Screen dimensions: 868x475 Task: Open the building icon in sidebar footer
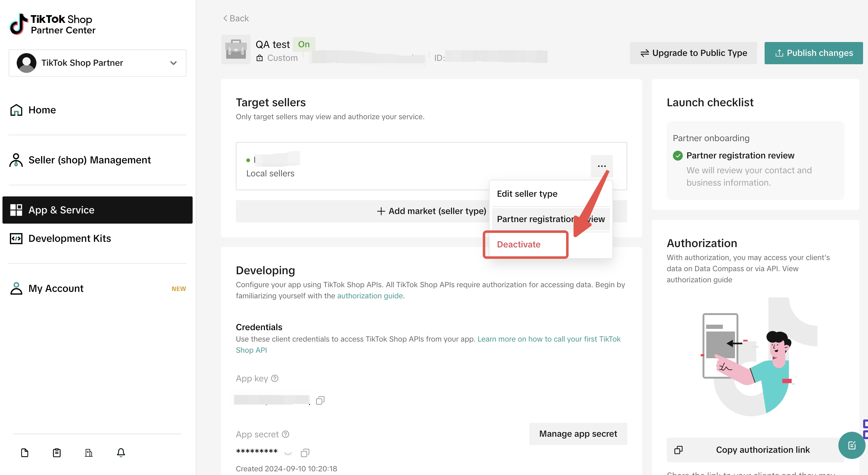click(89, 452)
